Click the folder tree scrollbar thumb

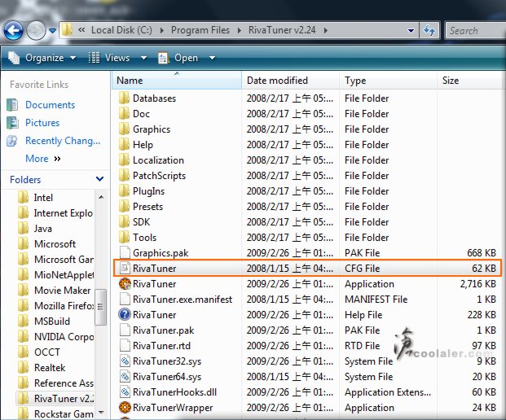click(x=101, y=307)
